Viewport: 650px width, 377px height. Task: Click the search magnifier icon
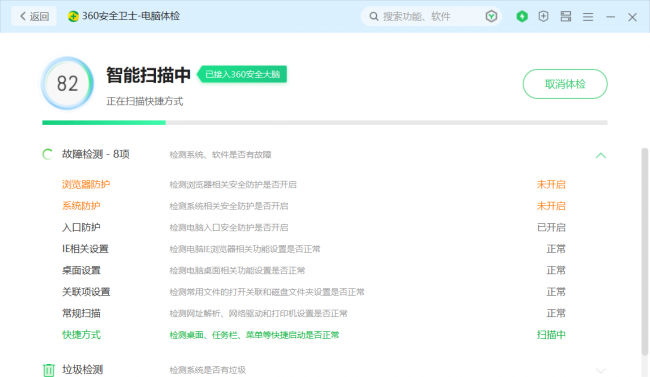(374, 17)
